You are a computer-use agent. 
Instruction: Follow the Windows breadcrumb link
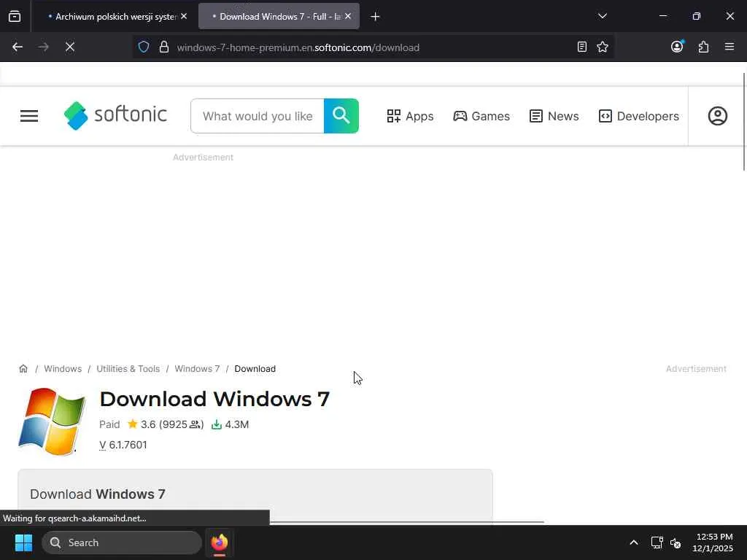pos(63,368)
